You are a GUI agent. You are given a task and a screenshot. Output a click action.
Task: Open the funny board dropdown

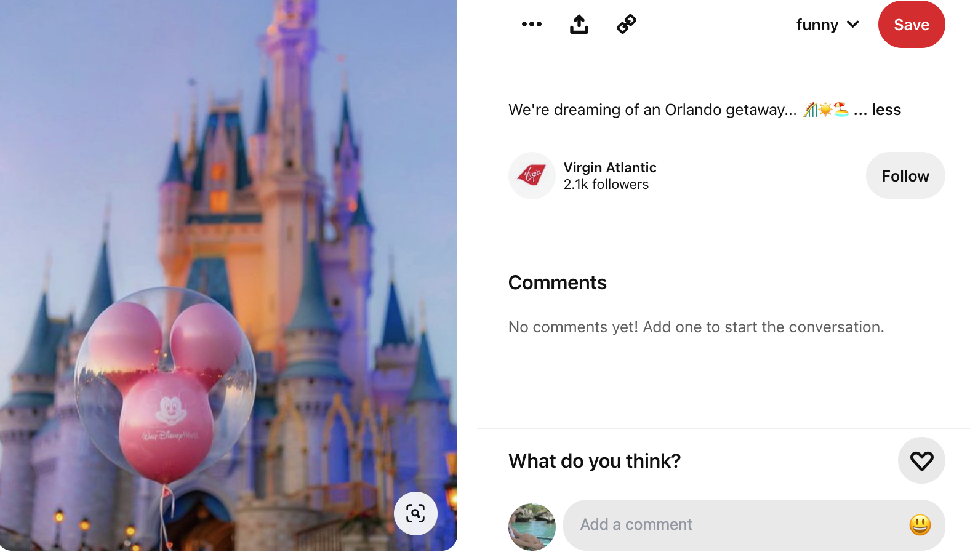(x=827, y=25)
